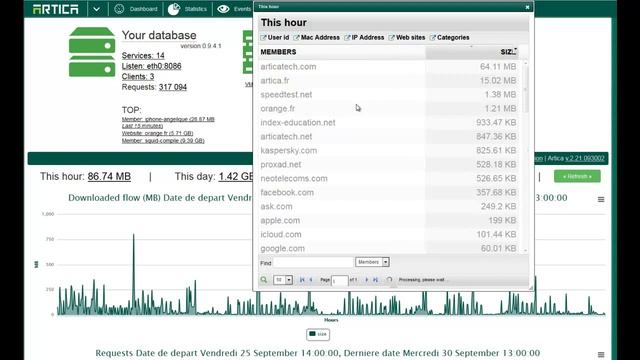Click the Find input field
Screen dimensions: 640x360
(313, 262)
